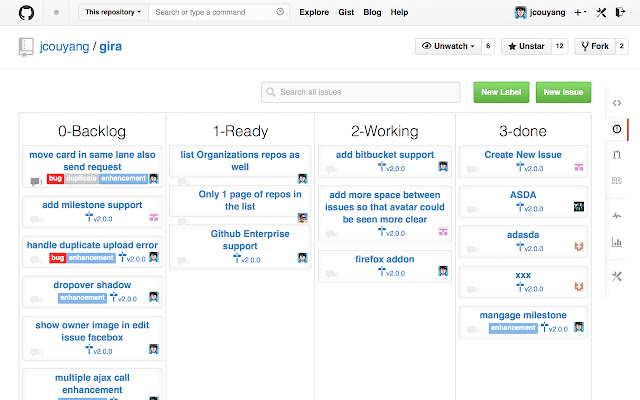640x400 pixels.
Task: Open the Wiki book sidebar icon
Action: [617, 180]
